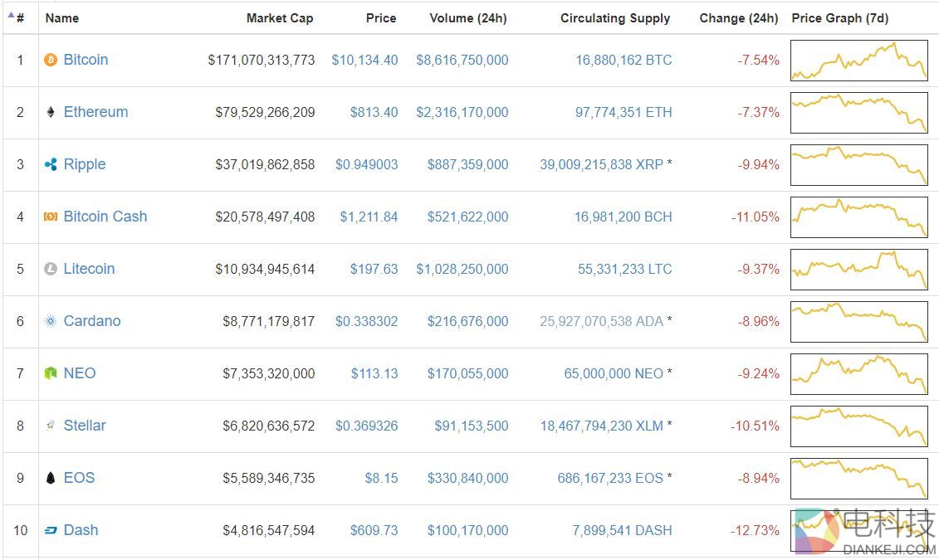939x560 pixels.
Task: Open Bitcoin 7-day price graph
Action: pyautogui.click(x=858, y=61)
